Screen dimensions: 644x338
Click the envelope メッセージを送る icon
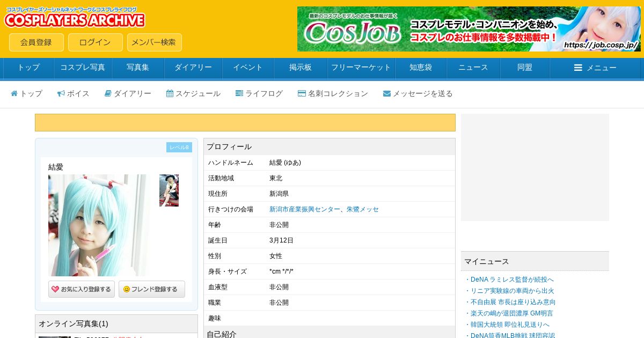(387, 93)
